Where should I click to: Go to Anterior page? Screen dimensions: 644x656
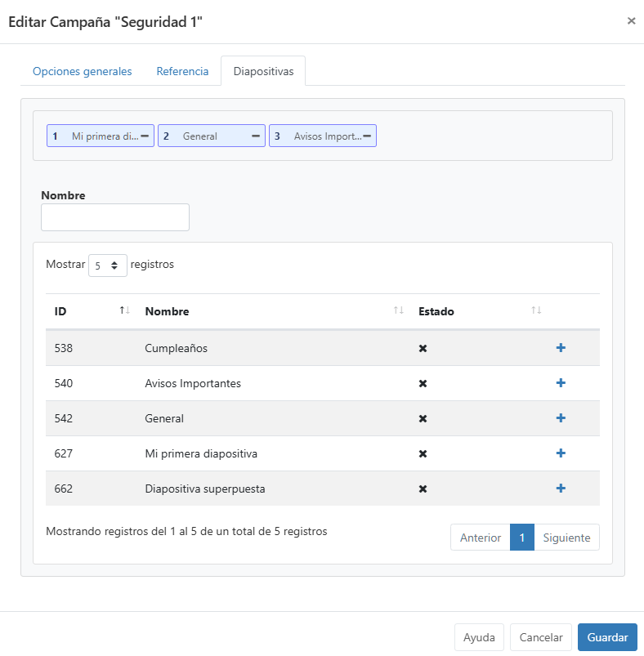pos(481,538)
